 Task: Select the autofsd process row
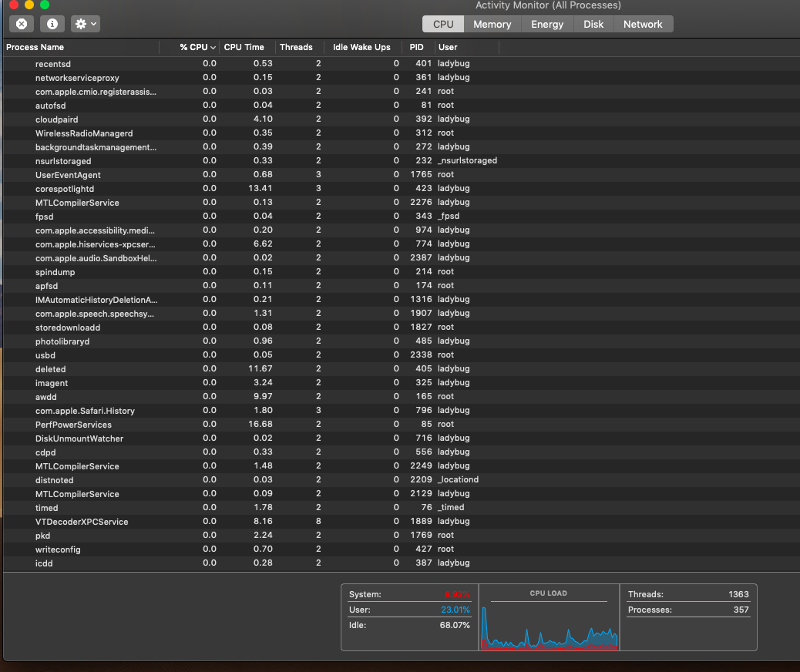(x=402, y=105)
